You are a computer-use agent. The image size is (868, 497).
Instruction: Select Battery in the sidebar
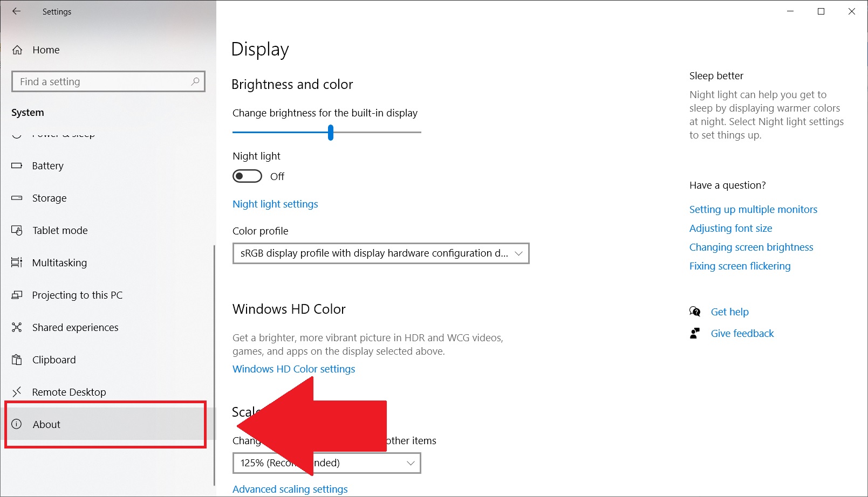pos(108,165)
